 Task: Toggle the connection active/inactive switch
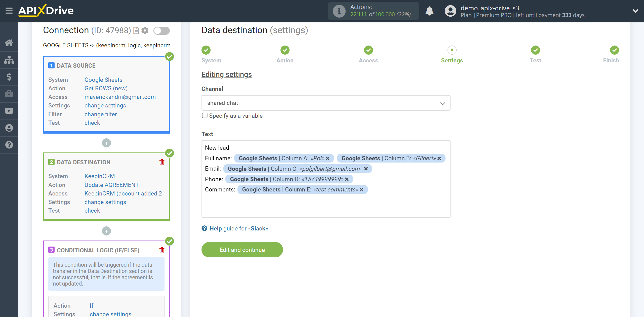pos(162,30)
